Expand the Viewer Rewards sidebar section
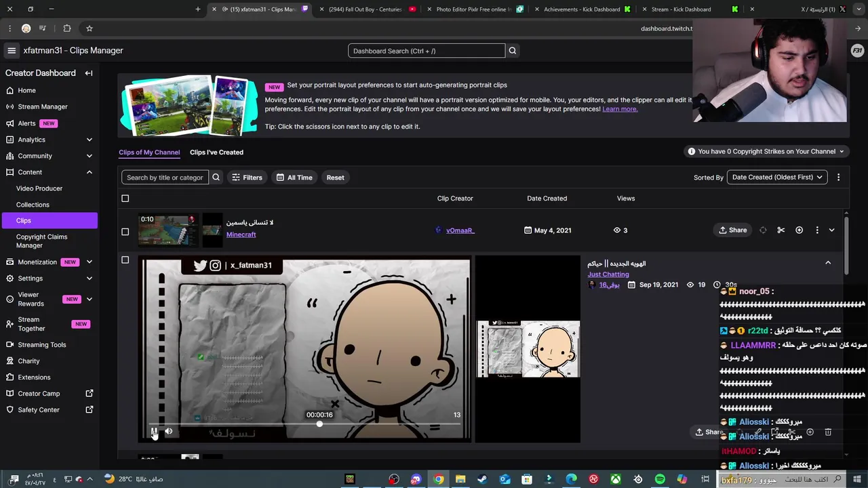The image size is (868, 488). click(x=89, y=299)
